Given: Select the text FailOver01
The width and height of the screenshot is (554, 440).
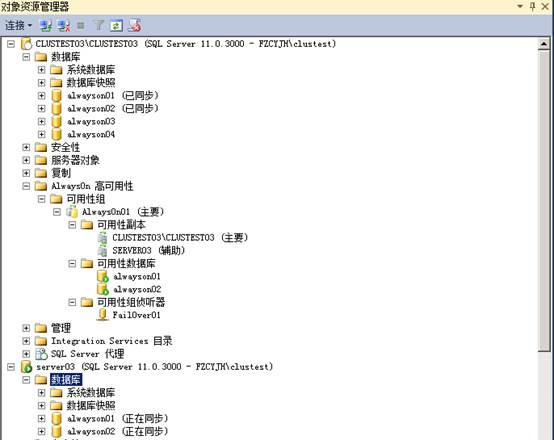Looking at the screenshot, I should click(x=136, y=315).
